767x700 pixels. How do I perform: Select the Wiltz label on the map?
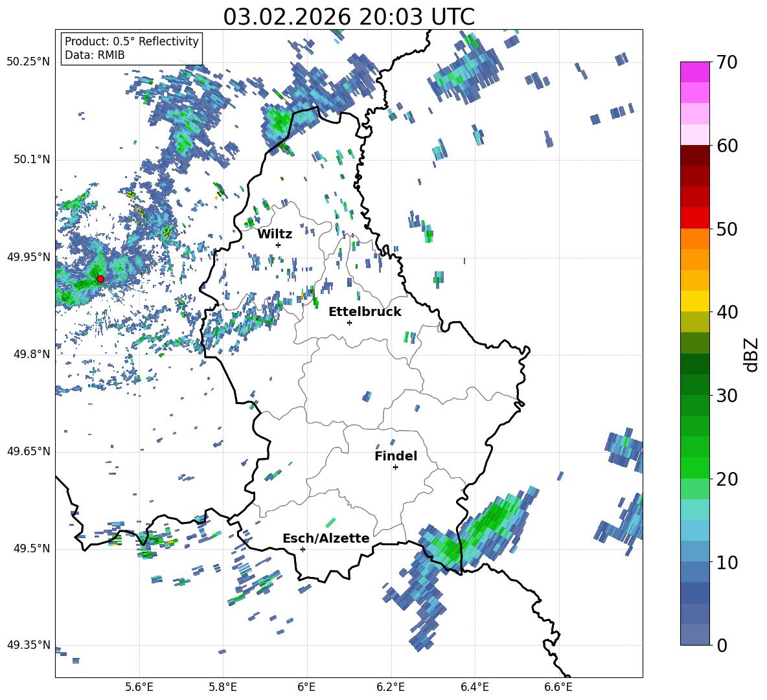coord(275,234)
